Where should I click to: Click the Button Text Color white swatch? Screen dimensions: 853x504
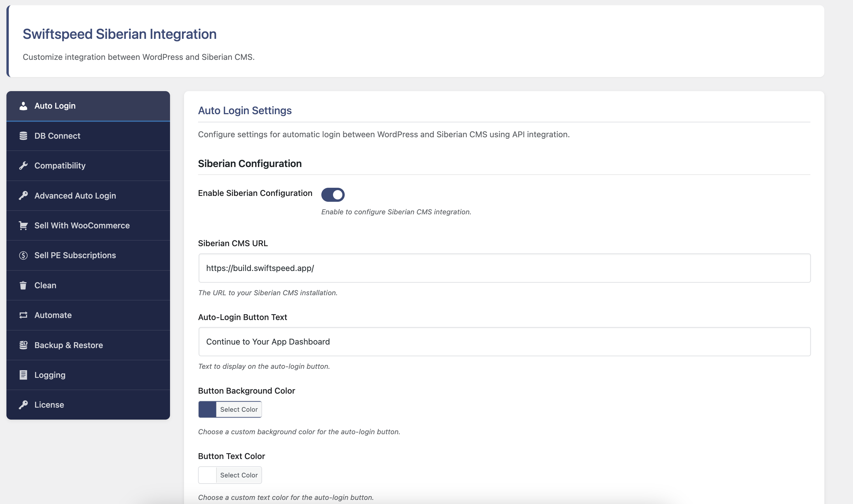click(207, 475)
